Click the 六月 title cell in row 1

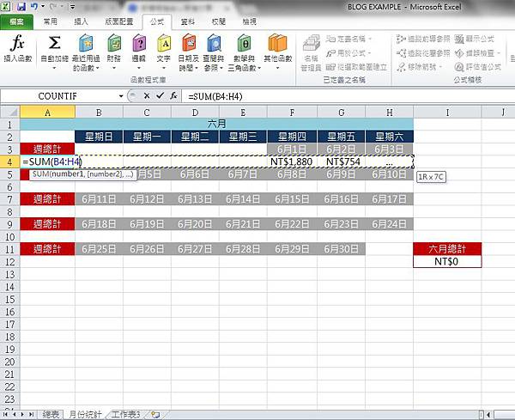216,125
